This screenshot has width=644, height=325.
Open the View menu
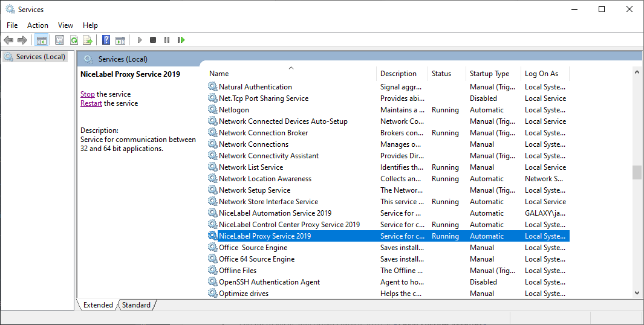coord(65,25)
